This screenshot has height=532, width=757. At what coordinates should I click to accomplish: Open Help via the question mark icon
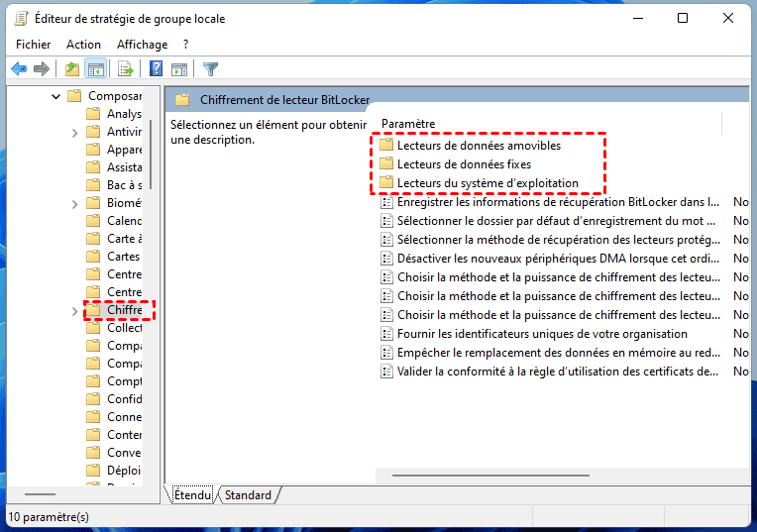pyautogui.click(x=156, y=69)
